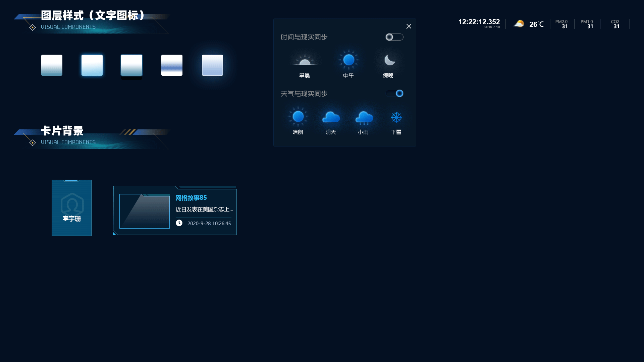Click the 晴朗 label

298,132
